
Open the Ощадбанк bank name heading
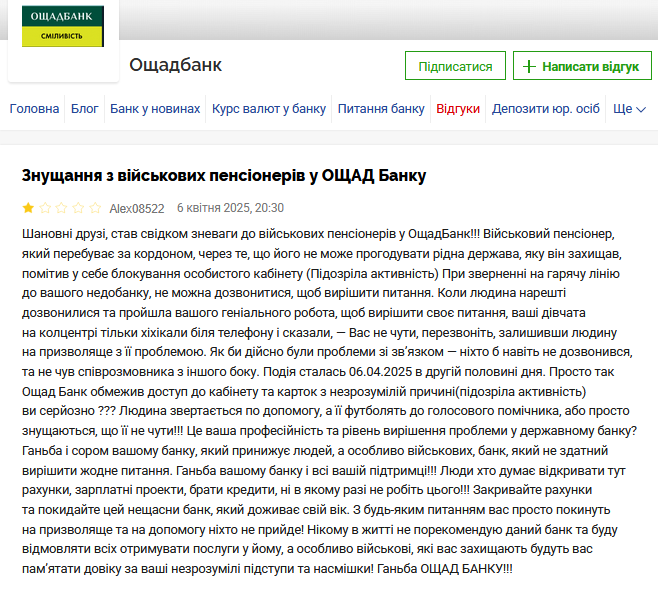176,66
